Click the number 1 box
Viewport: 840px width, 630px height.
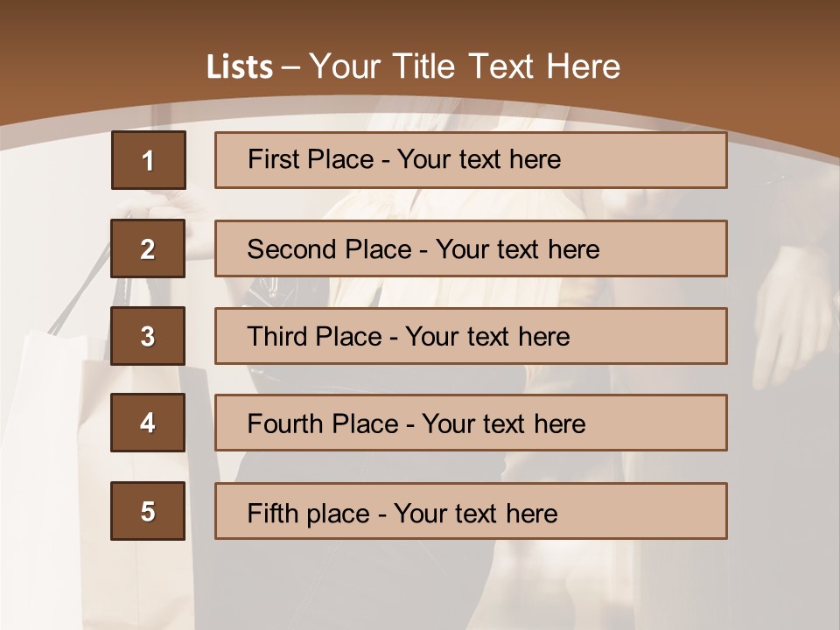[x=149, y=159]
